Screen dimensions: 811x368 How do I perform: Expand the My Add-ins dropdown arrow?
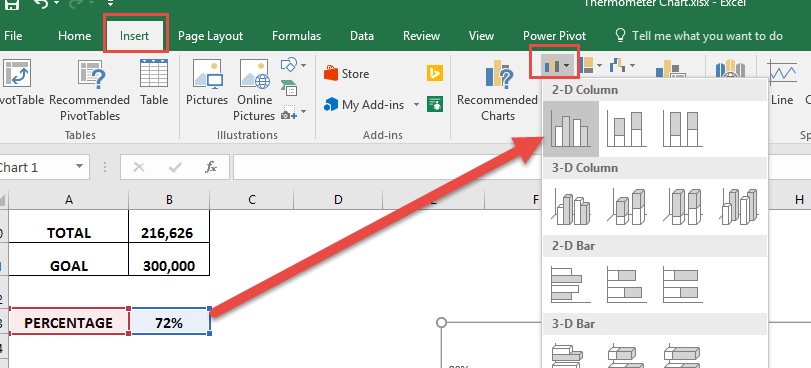click(x=416, y=105)
